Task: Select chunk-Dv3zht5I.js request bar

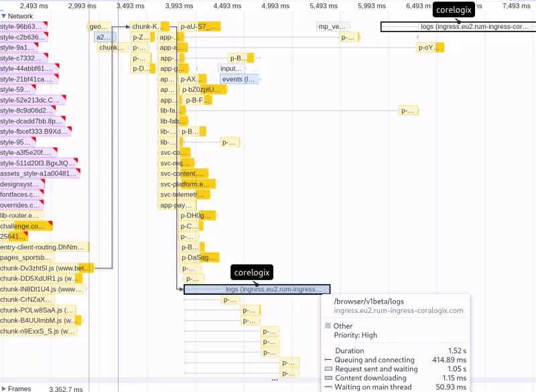Action: pos(47,268)
